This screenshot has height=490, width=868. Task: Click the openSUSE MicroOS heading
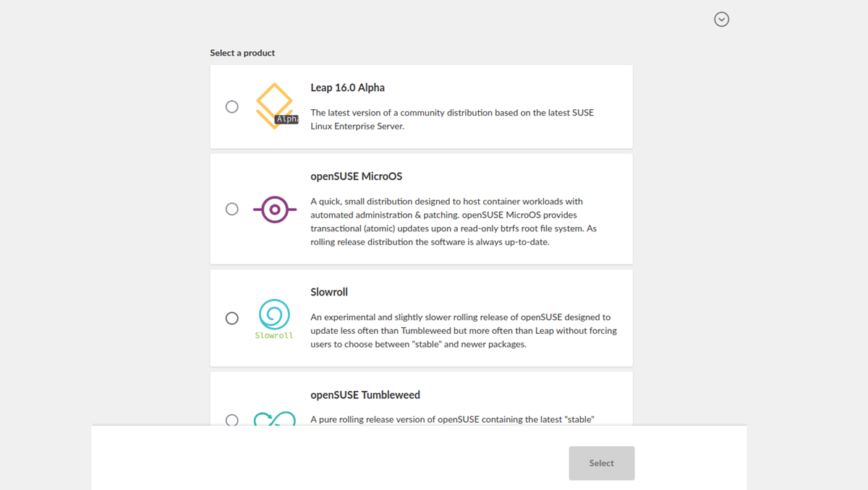357,176
